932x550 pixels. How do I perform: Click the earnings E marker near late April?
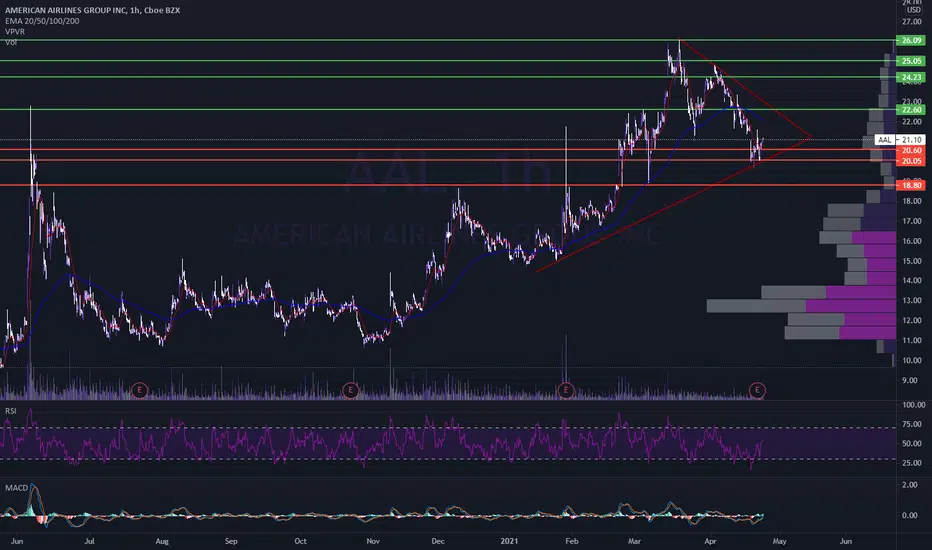pyautogui.click(x=757, y=390)
